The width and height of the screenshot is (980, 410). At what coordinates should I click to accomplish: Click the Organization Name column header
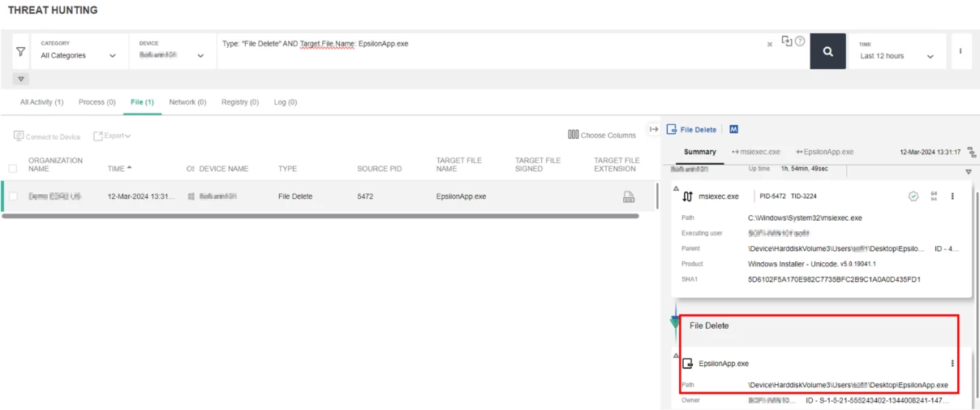tap(55, 165)
